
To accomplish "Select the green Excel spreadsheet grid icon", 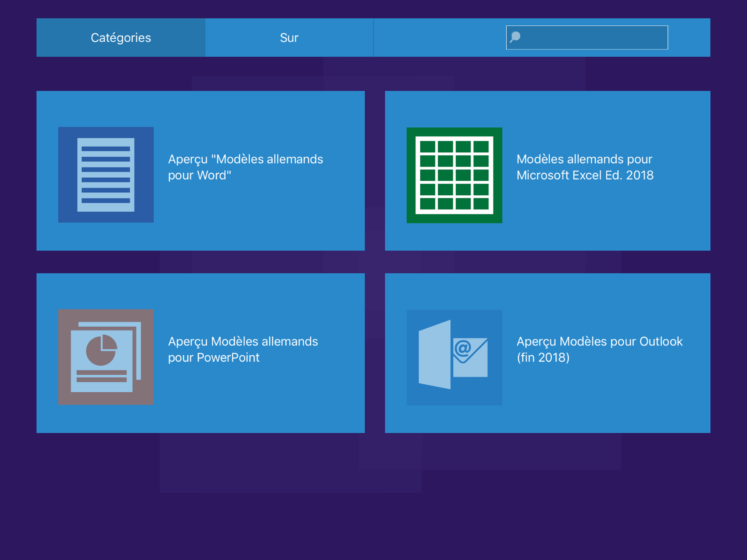I will pos(454,175).
